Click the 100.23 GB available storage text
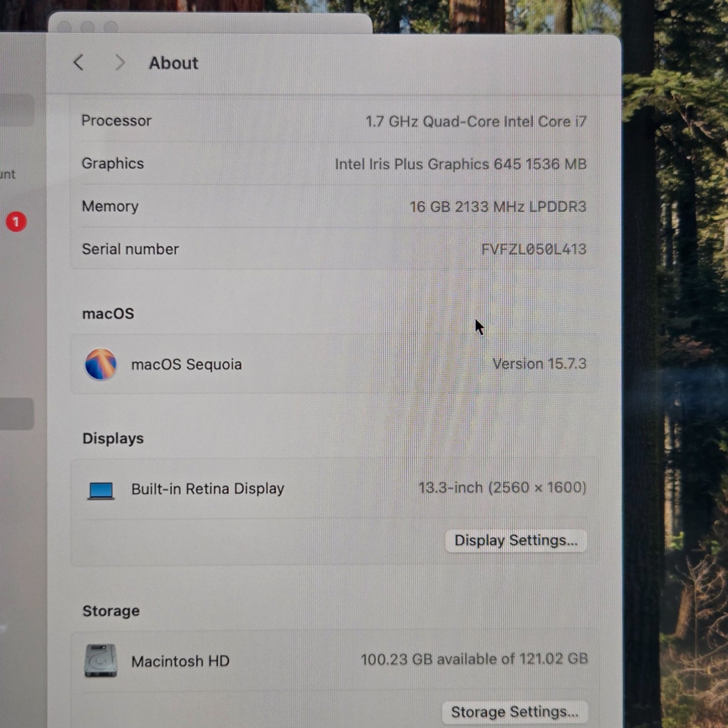 coord(474,659)
